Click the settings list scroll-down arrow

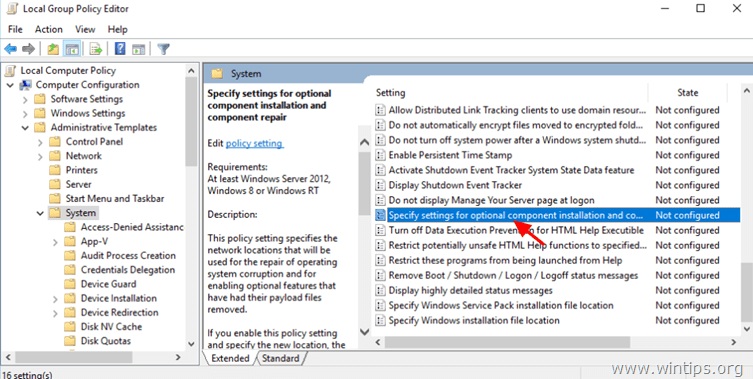746,329
